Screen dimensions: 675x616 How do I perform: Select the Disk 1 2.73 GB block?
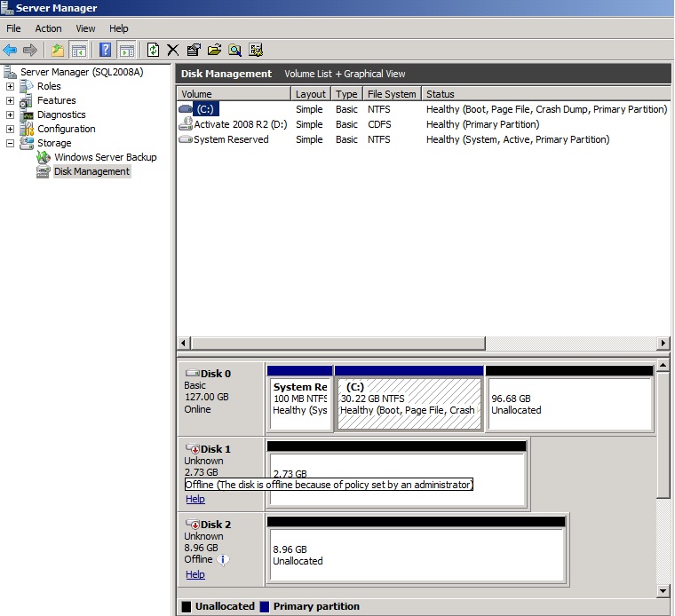[396, 474]
